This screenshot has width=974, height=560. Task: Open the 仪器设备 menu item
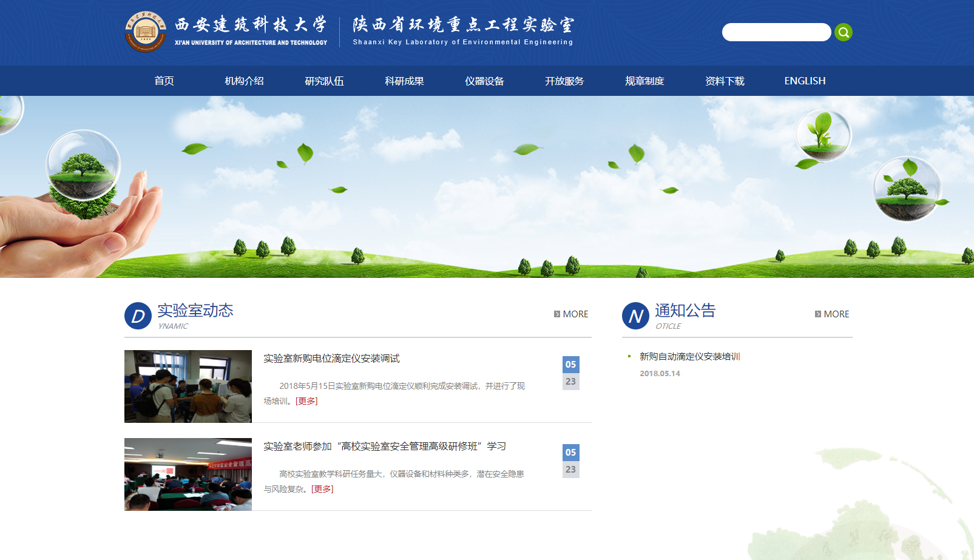(x=484, y=81)
